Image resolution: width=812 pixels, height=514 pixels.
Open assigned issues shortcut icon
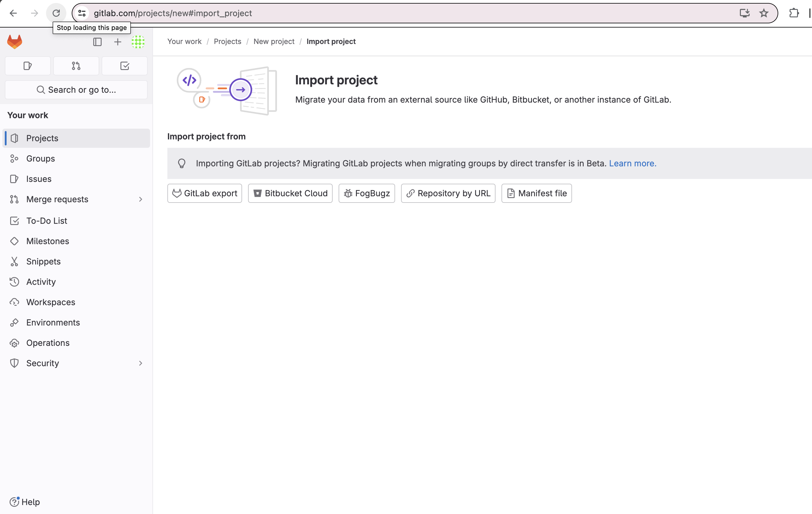(x=28, y=66)
